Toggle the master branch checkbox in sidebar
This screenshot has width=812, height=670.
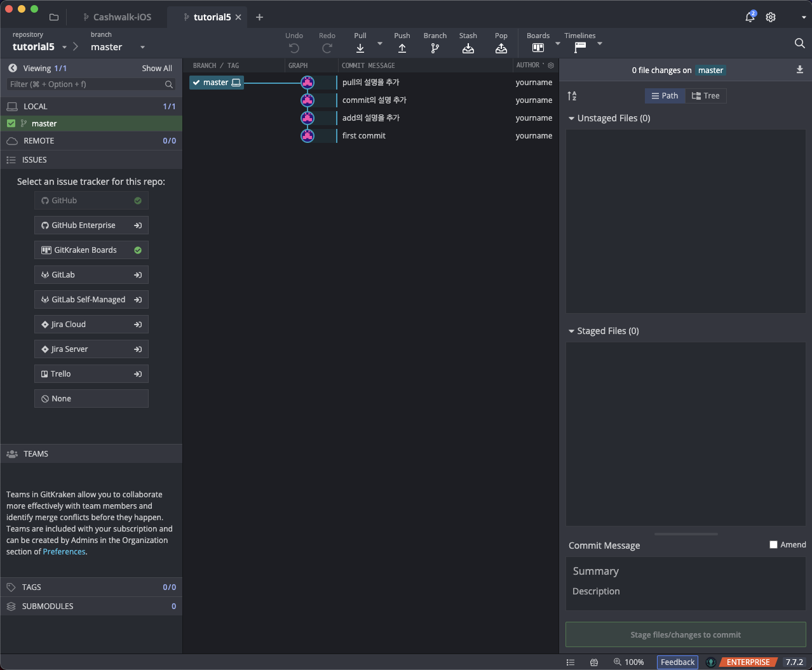(11, 124)
